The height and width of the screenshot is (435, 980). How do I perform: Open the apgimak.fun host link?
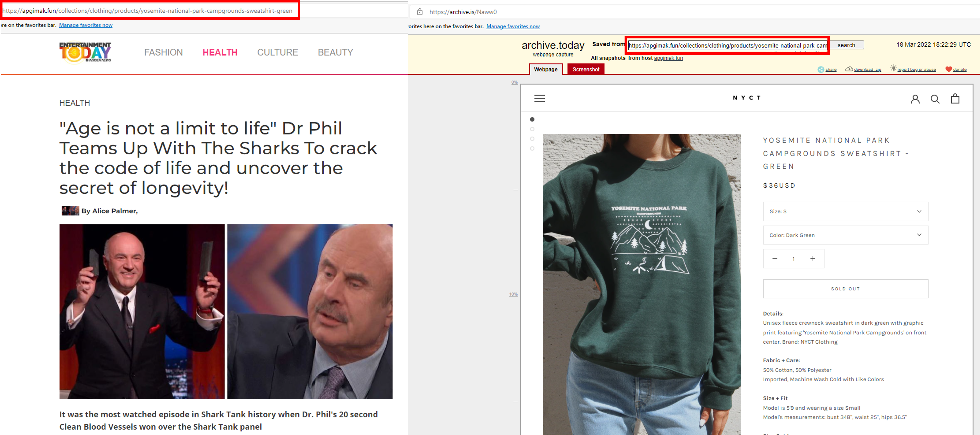[668, 58]
